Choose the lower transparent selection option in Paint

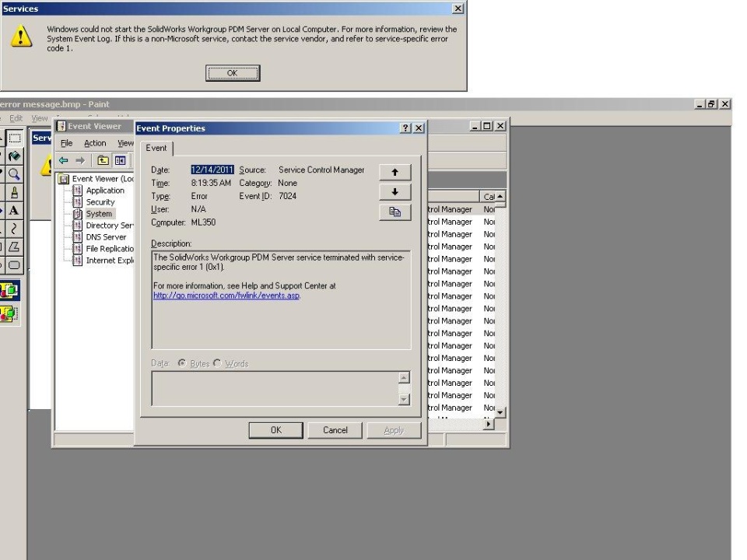(9, 313)
